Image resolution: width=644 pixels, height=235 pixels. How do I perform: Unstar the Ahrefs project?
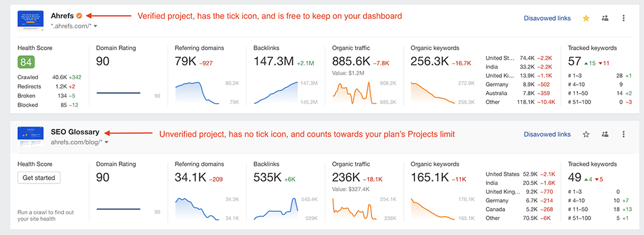(586, 18)
